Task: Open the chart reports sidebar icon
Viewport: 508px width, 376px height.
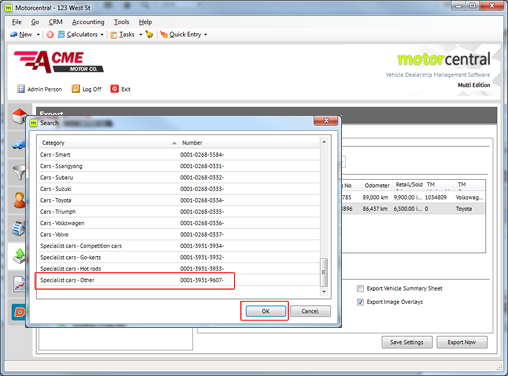Action: click(19, 284)
